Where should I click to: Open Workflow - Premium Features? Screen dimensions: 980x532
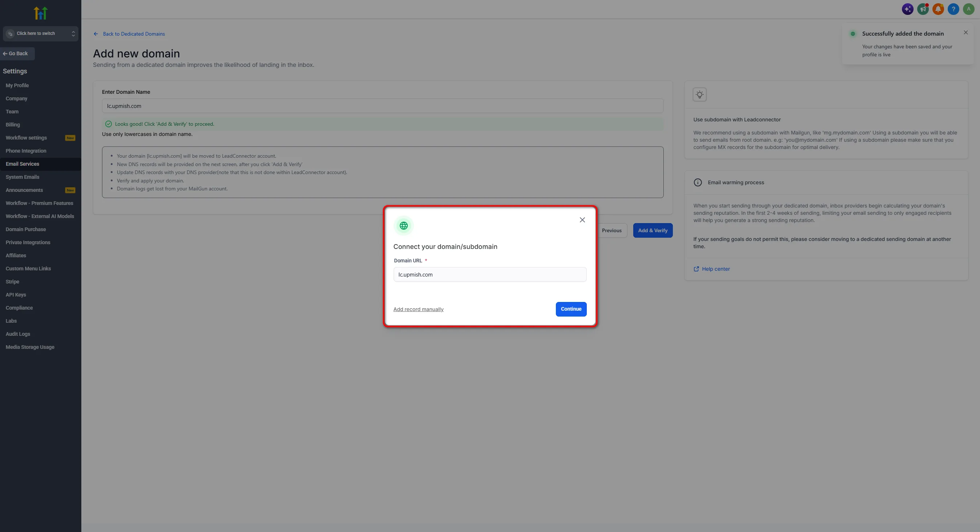39,203
